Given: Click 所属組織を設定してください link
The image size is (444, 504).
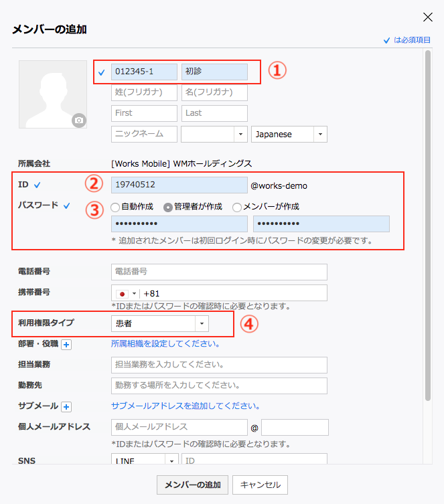Looking at the screenshot, I should (165, 344).
